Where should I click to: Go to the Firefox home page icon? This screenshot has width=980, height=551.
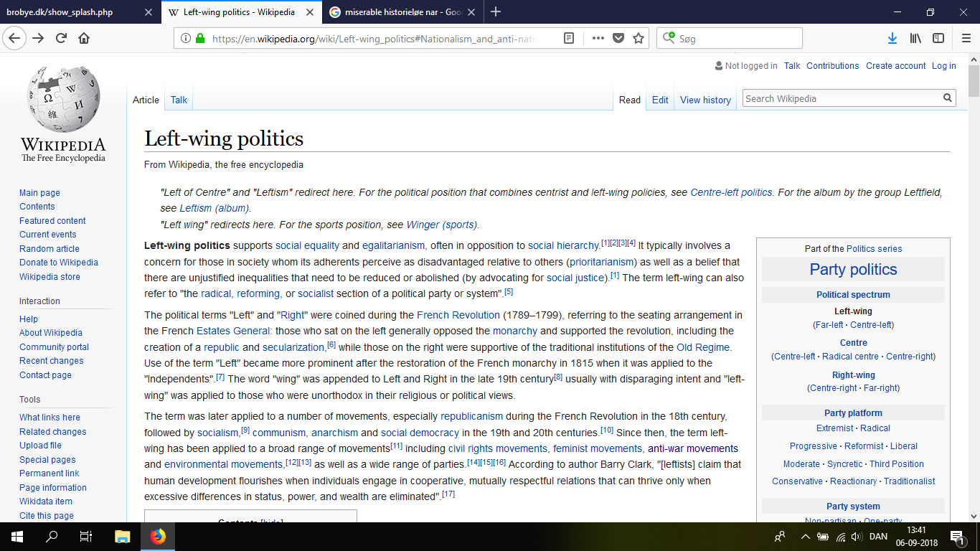coord(84,39)
